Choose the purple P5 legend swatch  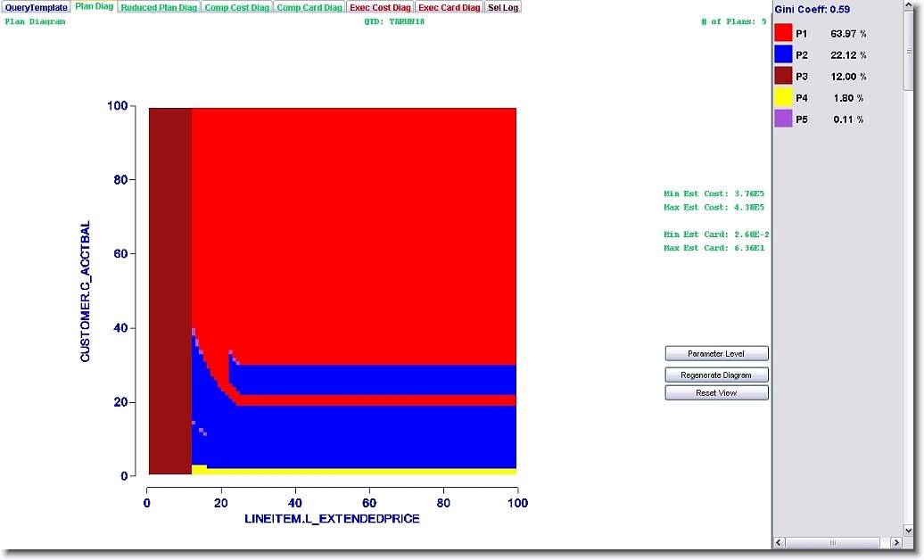tap(783, 119)
